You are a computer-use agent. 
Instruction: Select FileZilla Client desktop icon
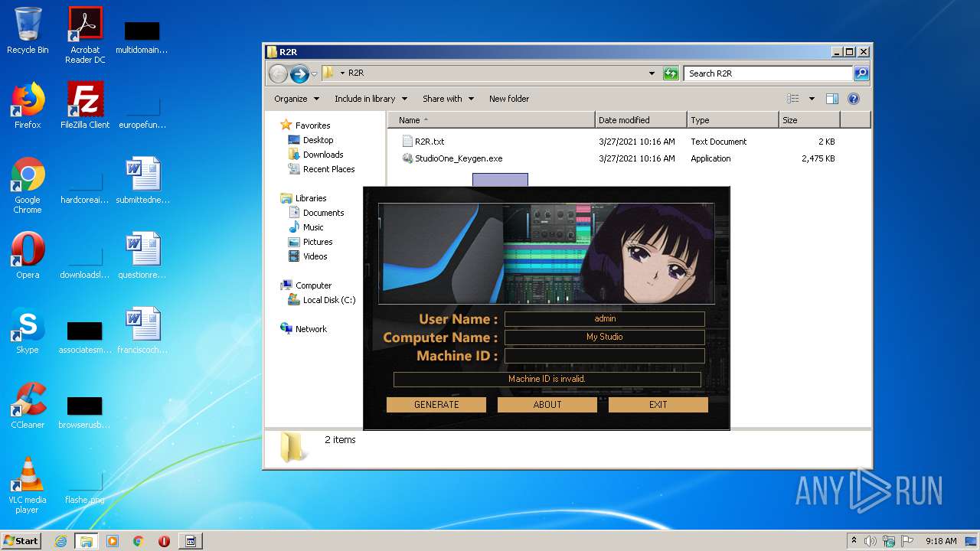click(x=85, y=106)
